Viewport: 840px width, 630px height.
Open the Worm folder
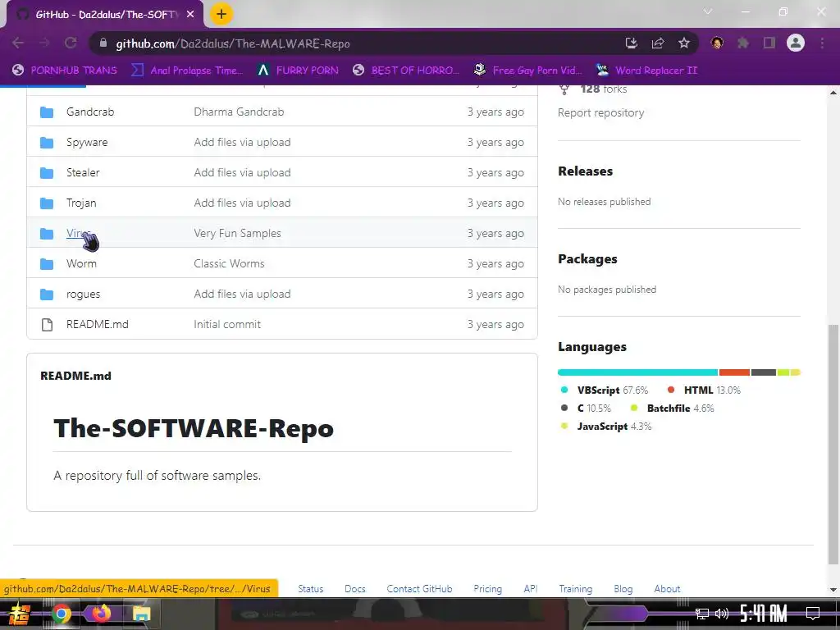click(x=81, y=263)
